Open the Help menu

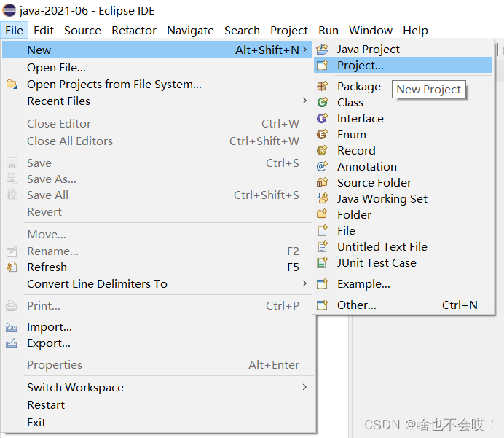(x=416, y=30)
